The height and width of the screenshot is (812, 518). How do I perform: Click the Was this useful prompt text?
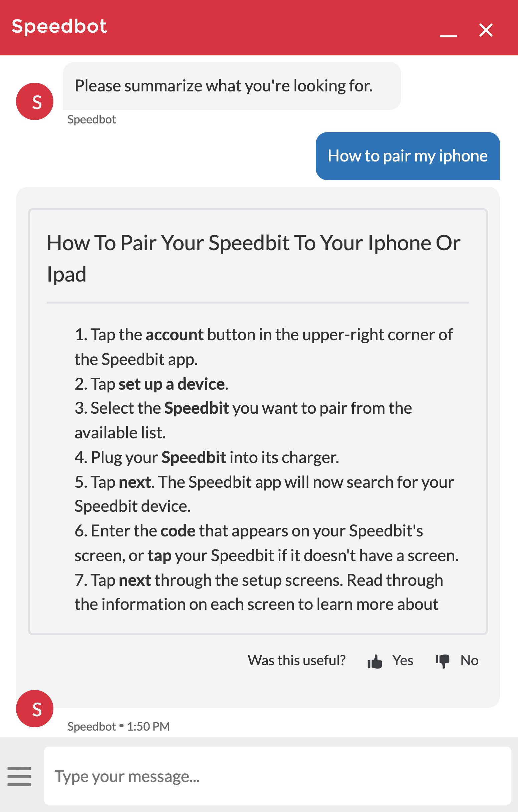pos(297,661)
